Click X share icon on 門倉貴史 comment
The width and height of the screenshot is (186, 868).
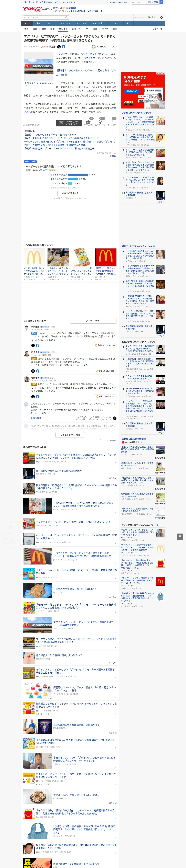33,371
